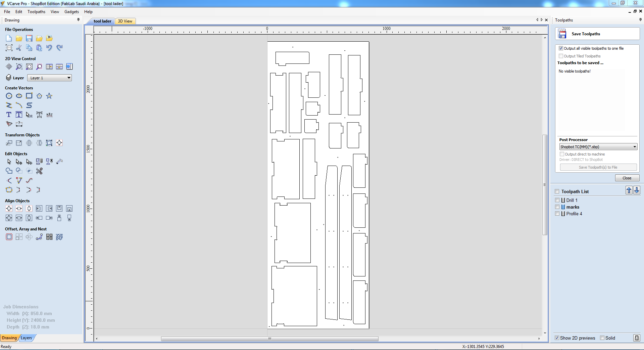
Task: Select the Draw Polyline tool
Action: click(9, 105)
